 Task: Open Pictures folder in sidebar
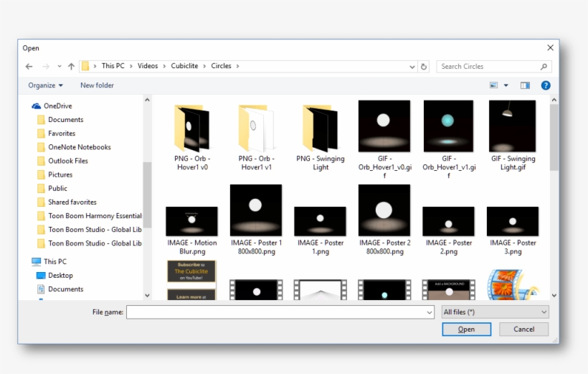60,174
